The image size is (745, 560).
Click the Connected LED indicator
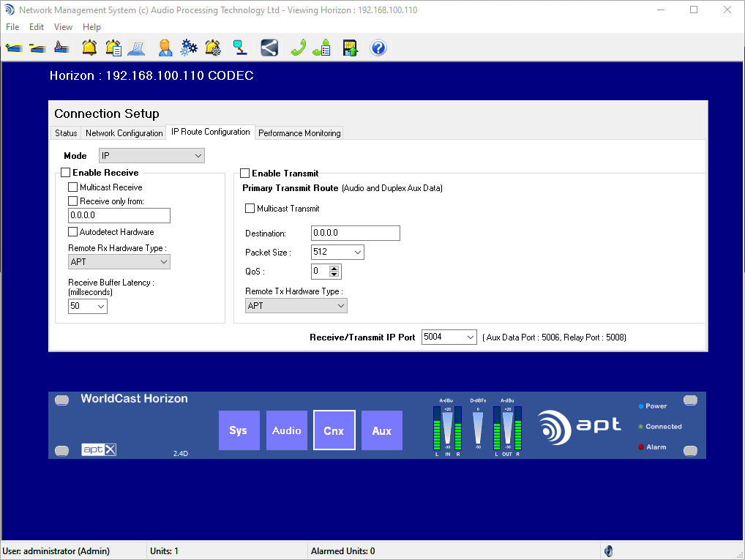(641, 427)
